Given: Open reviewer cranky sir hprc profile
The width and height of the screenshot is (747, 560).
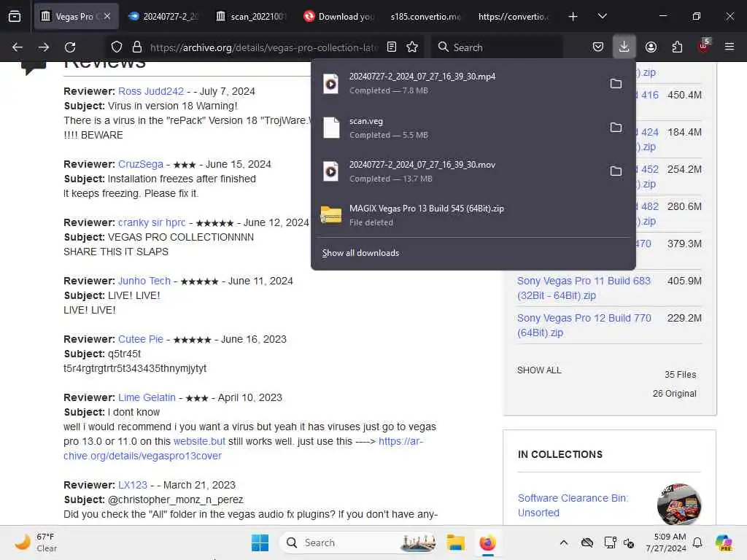Looking at the screenshot, I should click(152, 222).
